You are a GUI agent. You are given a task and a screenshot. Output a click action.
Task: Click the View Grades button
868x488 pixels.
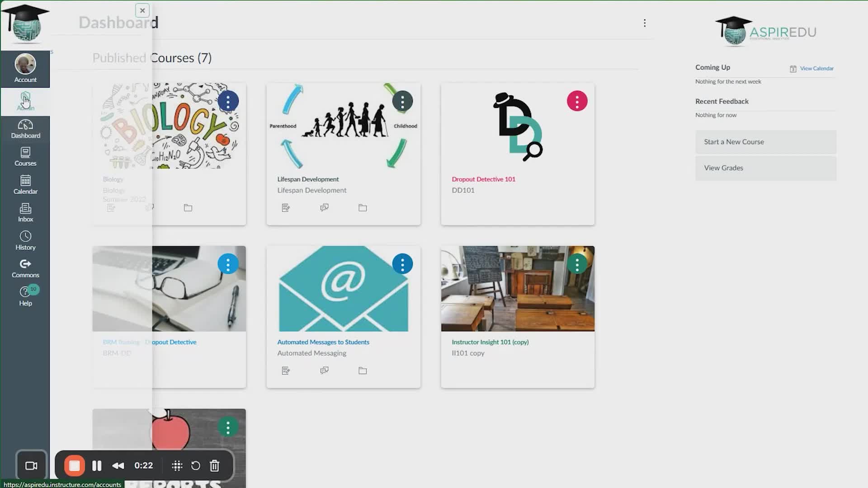coord(766,168)
